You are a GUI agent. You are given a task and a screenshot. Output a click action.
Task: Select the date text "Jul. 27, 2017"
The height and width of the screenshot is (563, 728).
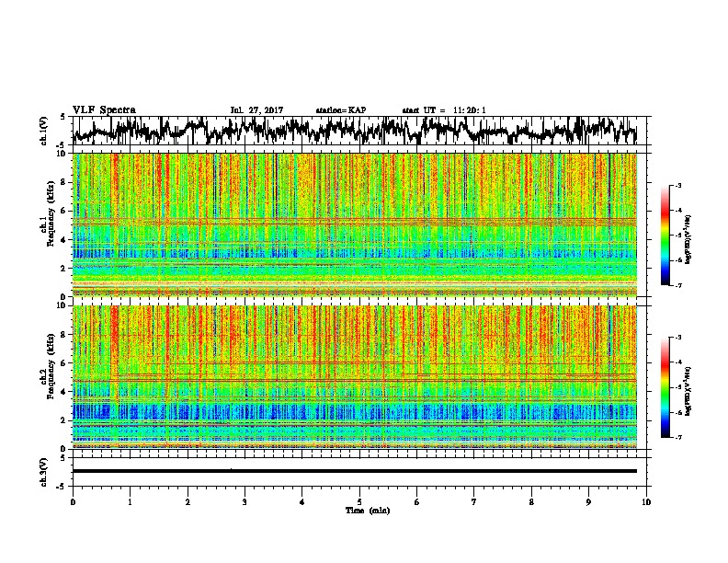coord(256,110)
